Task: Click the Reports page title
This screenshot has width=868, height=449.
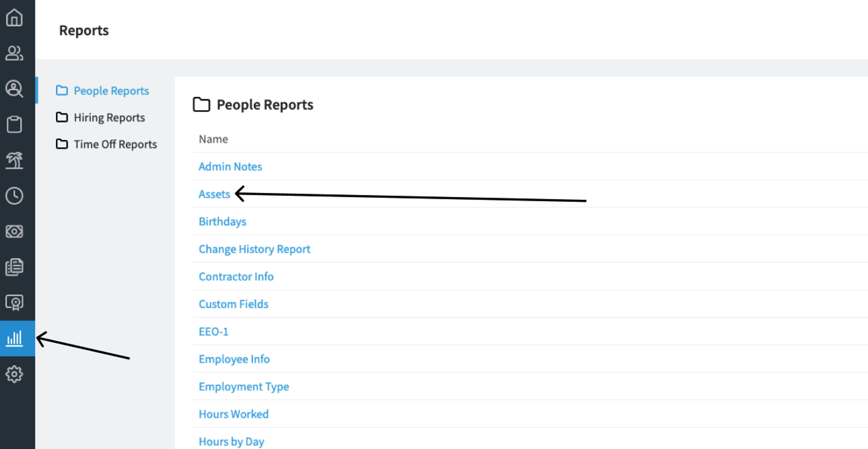Action: (x=84, y=31)
